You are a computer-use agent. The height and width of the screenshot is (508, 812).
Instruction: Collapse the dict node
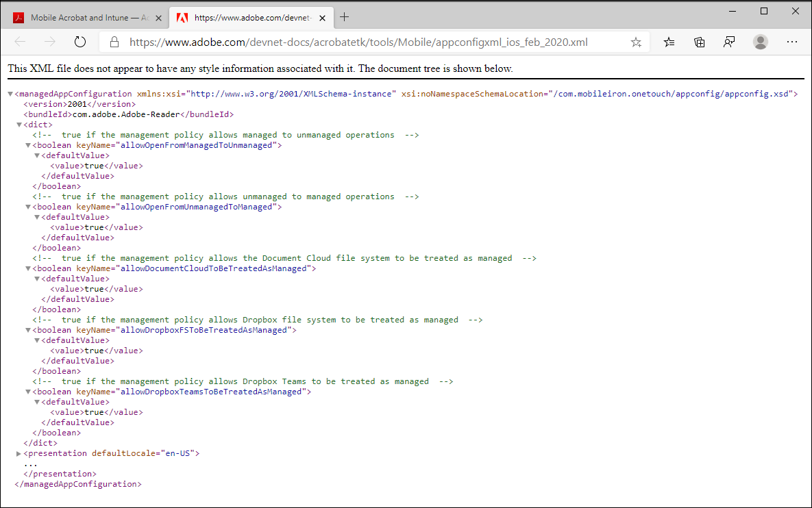pyautogui.click(x=19, y=125)
